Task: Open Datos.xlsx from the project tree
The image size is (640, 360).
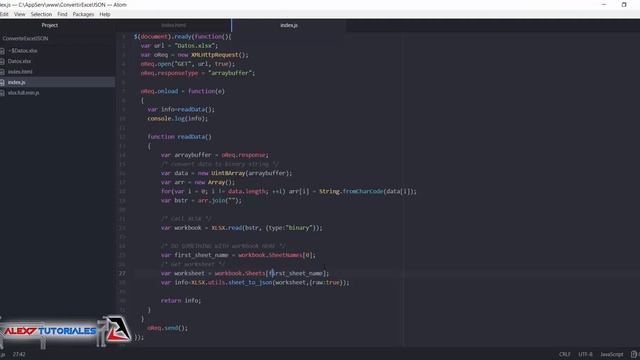Action: pos(19,61)
